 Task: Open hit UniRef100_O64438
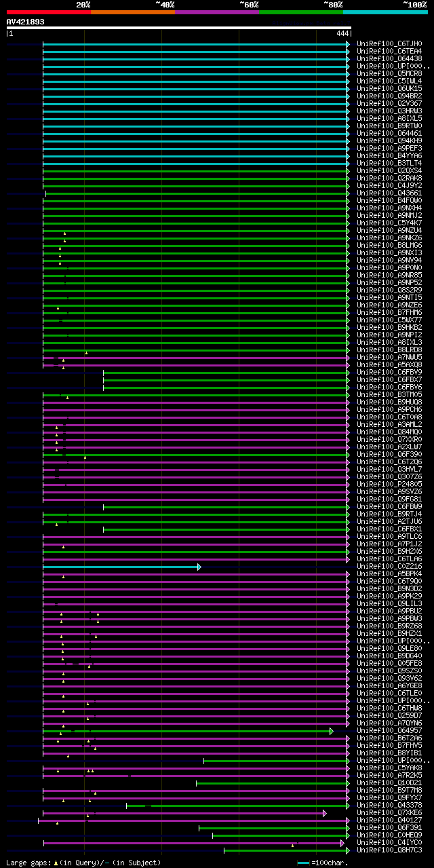[x=389, y=58]
